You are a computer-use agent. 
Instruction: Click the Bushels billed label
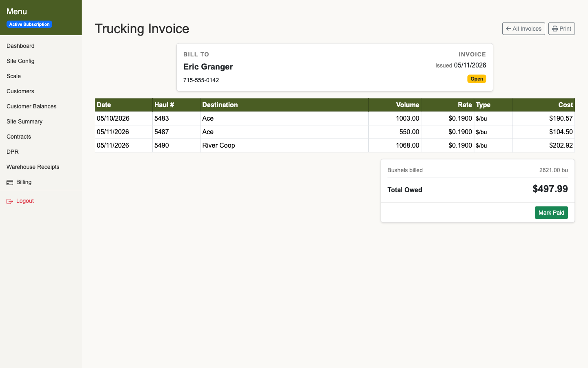tap(405, 170)
